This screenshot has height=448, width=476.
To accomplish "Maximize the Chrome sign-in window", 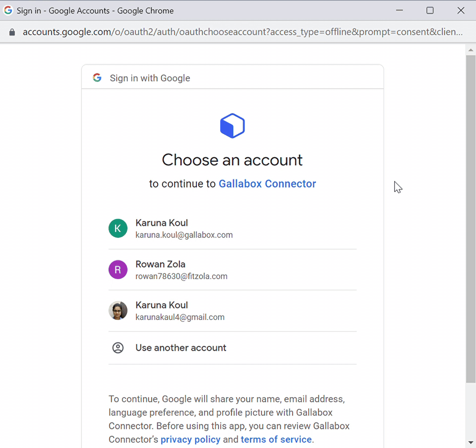I will (430, 11).
